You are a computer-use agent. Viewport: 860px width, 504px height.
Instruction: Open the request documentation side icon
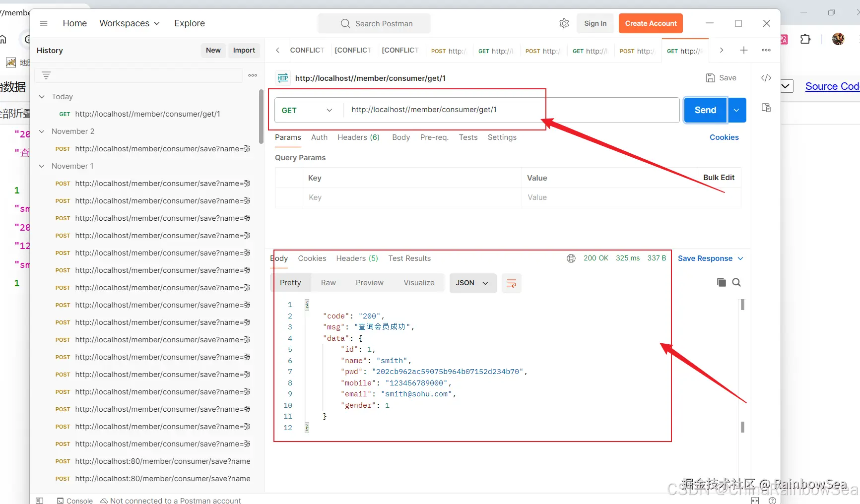[766, 108]
